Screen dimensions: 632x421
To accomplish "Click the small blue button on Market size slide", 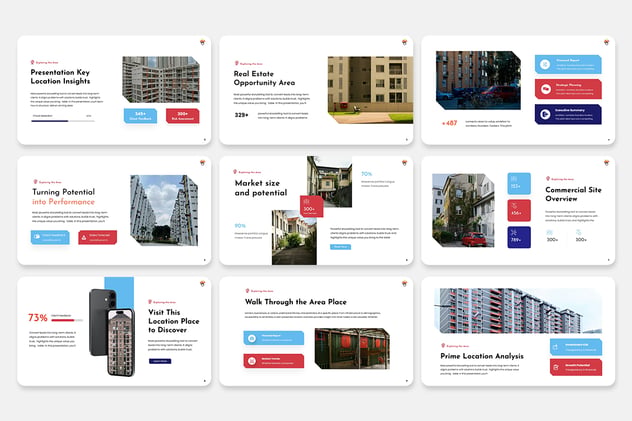I will pyautogui.click(x=340, y=247).
